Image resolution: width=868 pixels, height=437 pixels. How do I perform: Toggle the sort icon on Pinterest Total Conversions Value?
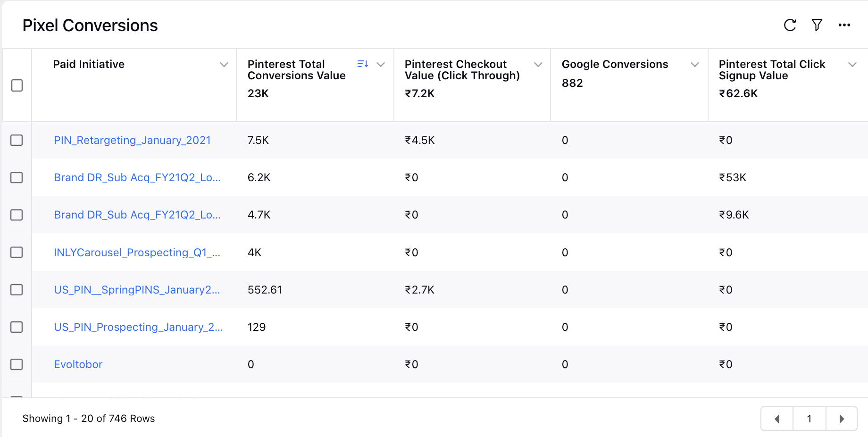(x=362, y=64)
